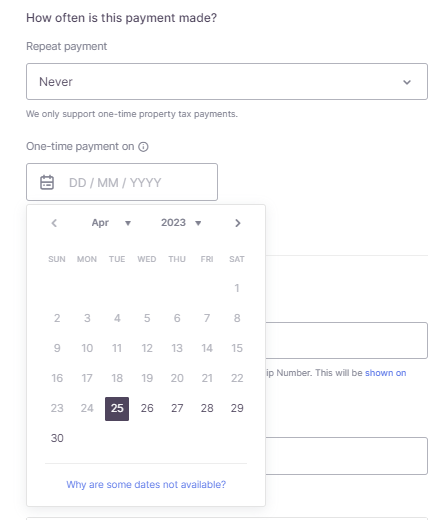Select Saturday April 29

point(237,408)
